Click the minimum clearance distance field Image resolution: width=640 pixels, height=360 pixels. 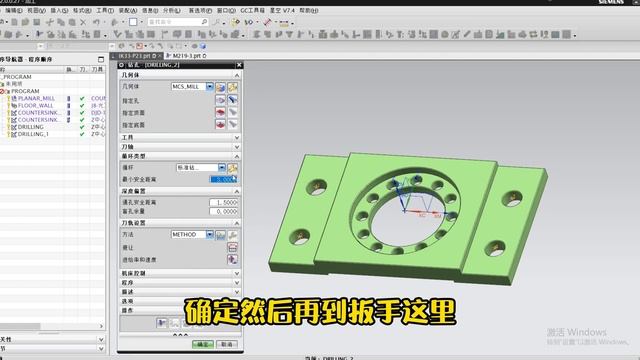pyautogui.click(x=223, y=179)
